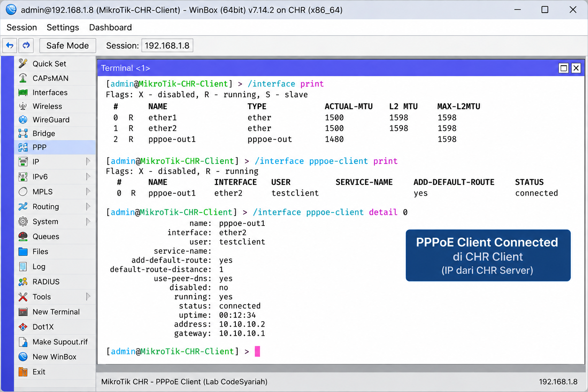The width and height of the screenshot is (588, 392).
Task: Open the Dot1X icon
Action: pyautogui.click(x=23, y=327)
